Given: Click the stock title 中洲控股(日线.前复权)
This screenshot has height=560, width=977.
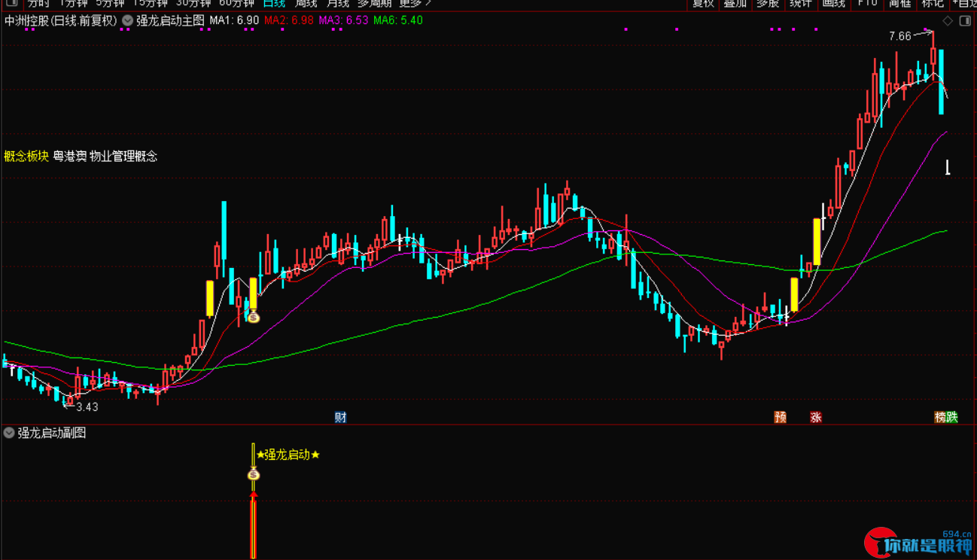Looking at the screenshot, I should [x=61, y=21].
